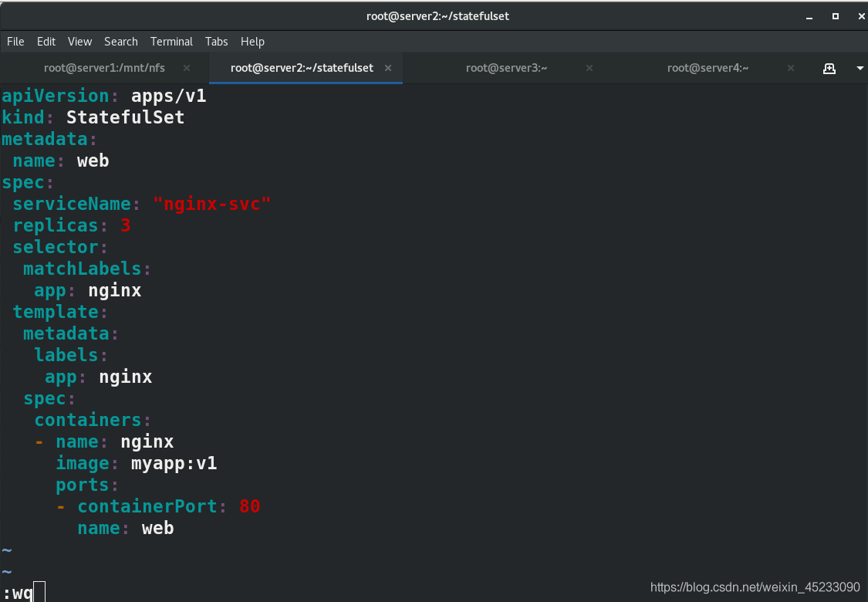The image size is (868, 602).
Task: Expand the tab list dropdown arrow
Action: [x=860, y=68]
